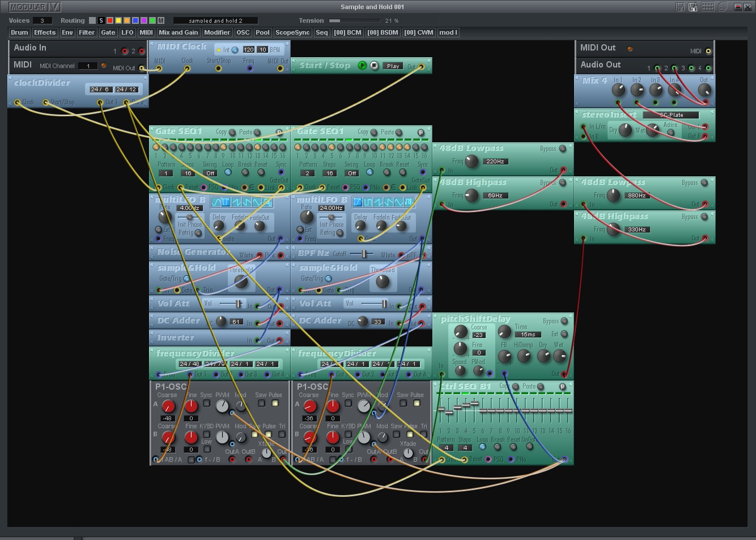Click the In1 knob on Mix 4
756x540 pixels.
point(619,90)
